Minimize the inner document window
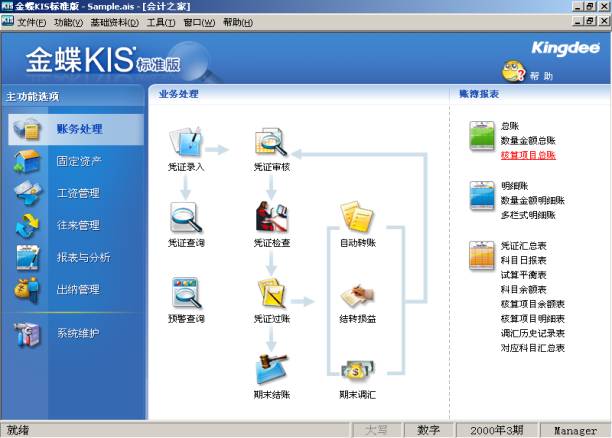The image size is (612, 438). click(578, 21)
